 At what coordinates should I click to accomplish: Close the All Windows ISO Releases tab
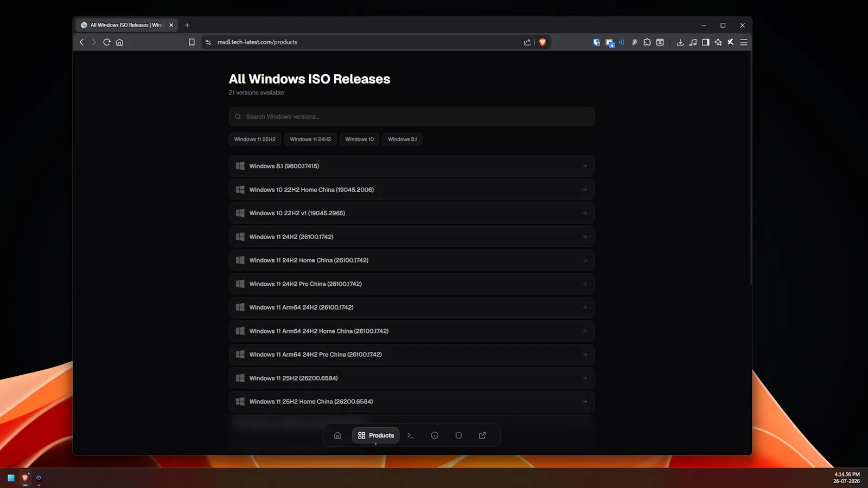171,25
